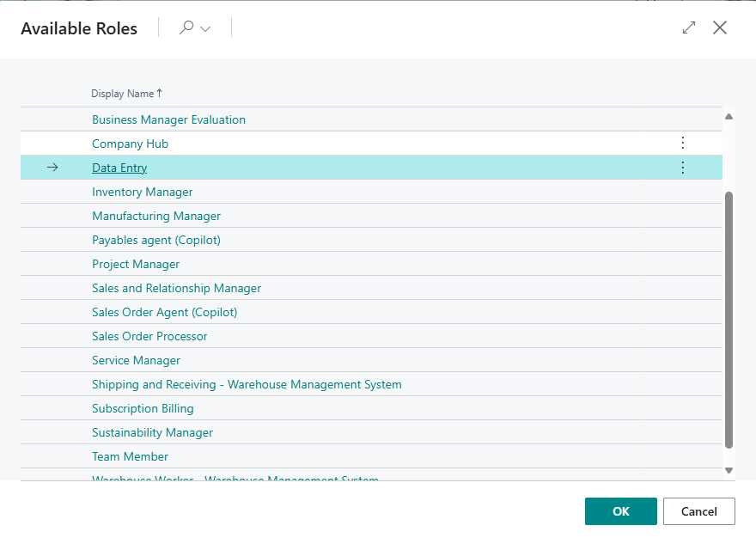Sort by Display Name column header
The width and height of the screenshot is (756, 544).
click(x=123, y=94)
